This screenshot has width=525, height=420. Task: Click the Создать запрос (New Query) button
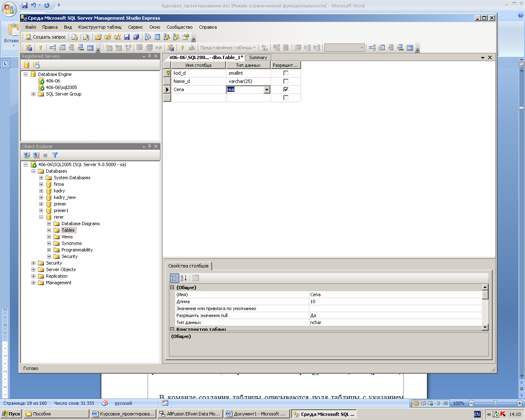click(46, 37)
